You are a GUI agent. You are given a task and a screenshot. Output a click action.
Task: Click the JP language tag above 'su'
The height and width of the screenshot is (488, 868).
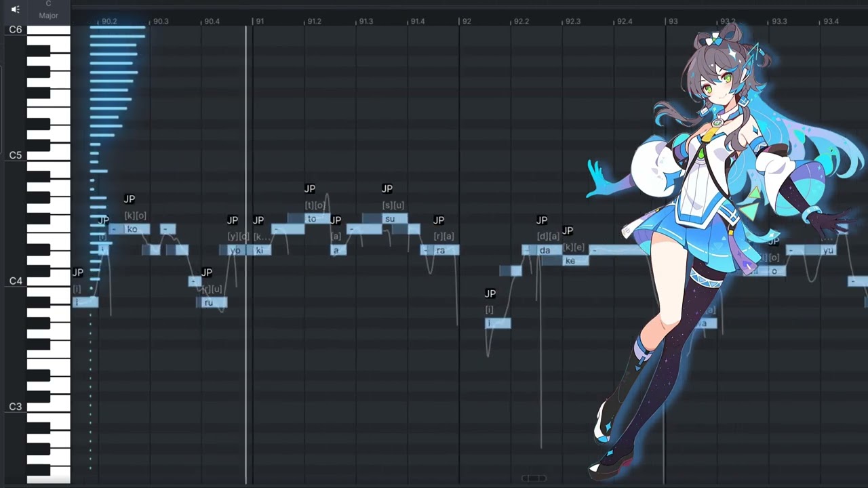click(x=387, y=188)
